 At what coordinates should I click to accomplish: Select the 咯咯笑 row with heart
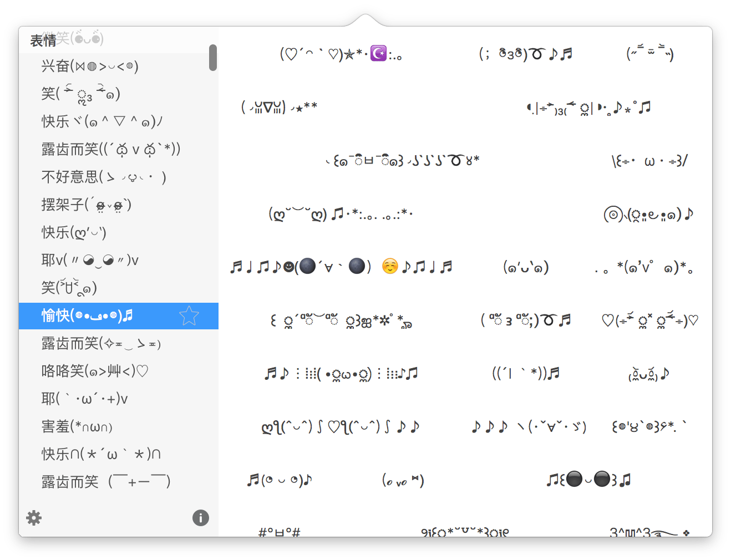(119, 371)
